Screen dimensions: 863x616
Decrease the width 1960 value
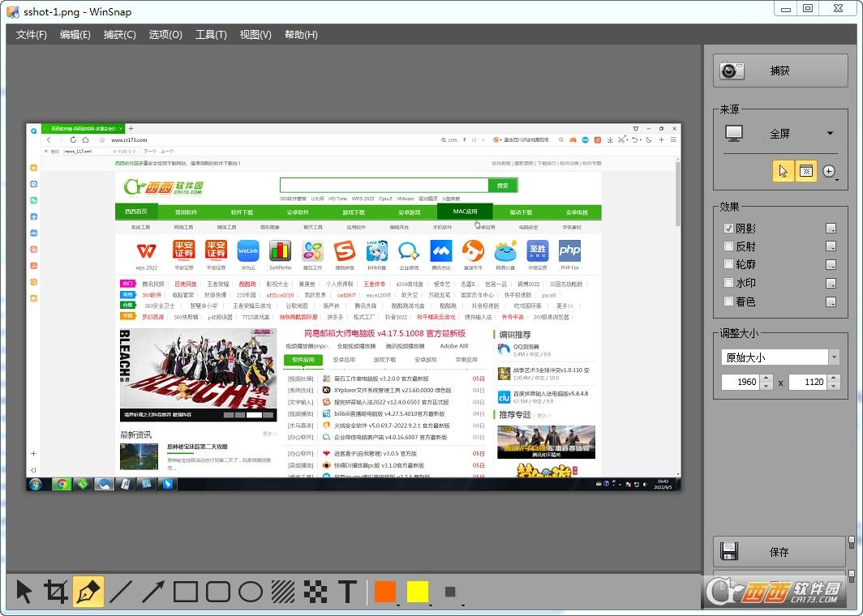coord(766,386)
